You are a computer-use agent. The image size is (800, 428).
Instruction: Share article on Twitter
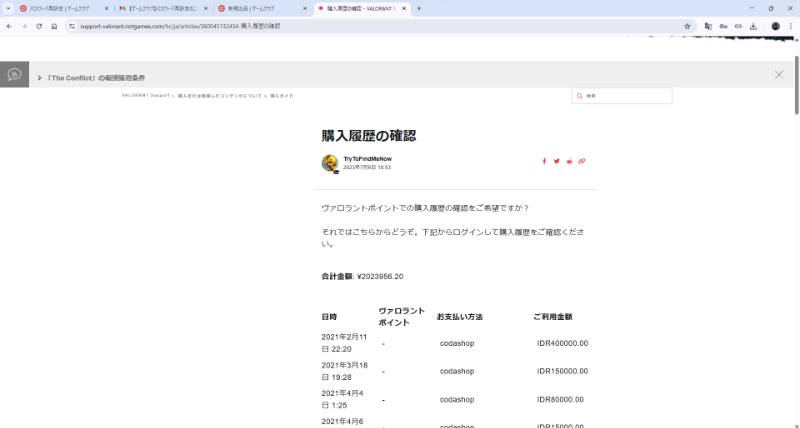(557, 161)
